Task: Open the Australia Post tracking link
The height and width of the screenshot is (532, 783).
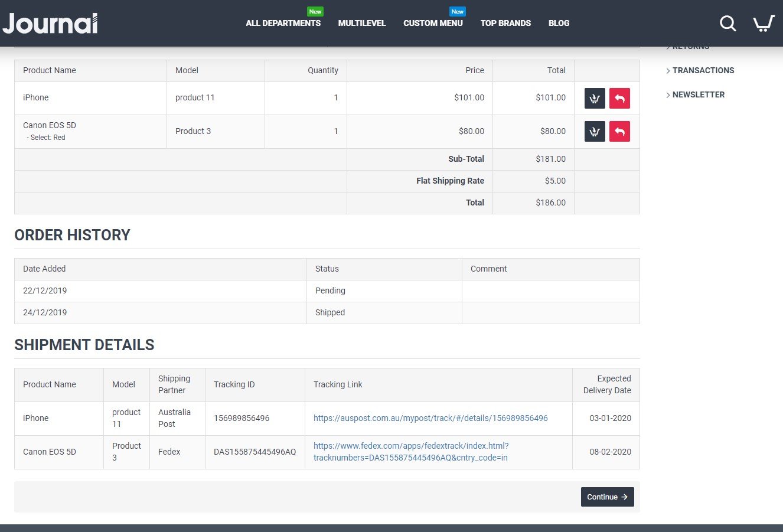Action: point(430,417)
